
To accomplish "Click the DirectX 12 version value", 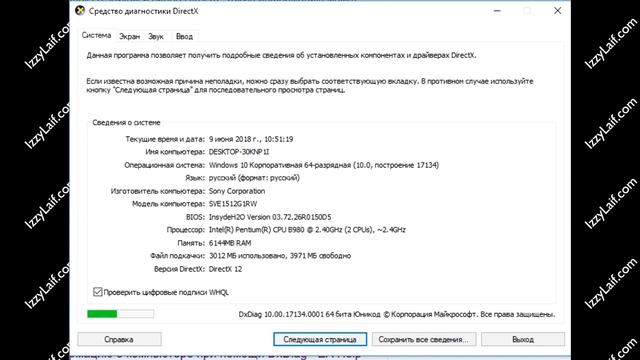I will tap(225, 269).
